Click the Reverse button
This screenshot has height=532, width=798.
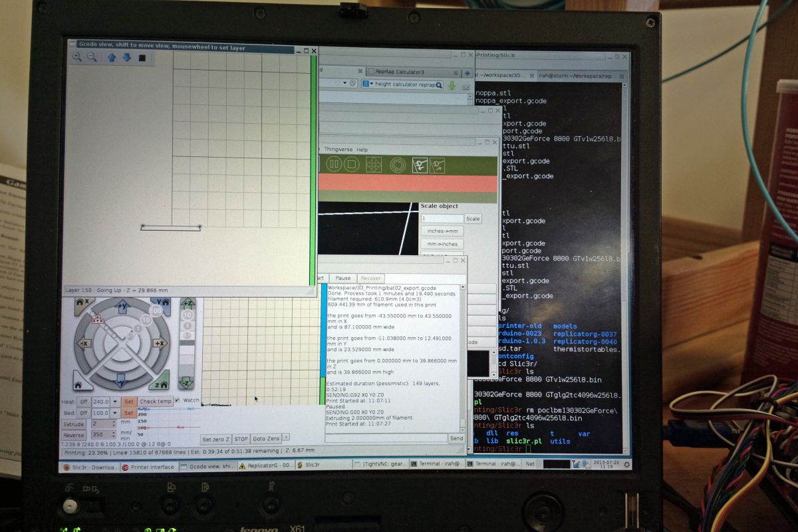tap(74, 435)
